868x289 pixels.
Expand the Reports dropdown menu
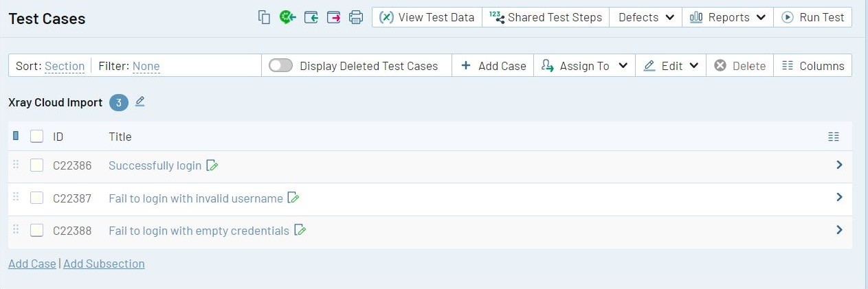[727, 17]
